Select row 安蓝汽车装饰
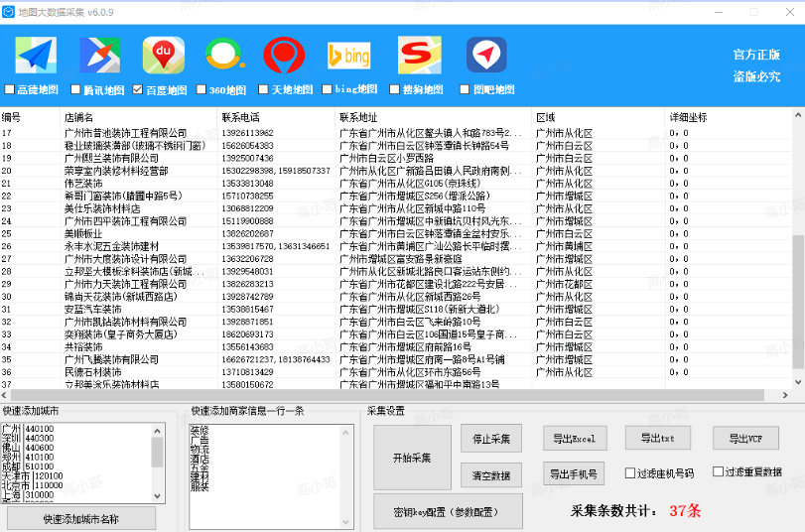Image resolution: width=805 pixels, height=532 pixels. [395, 309]
